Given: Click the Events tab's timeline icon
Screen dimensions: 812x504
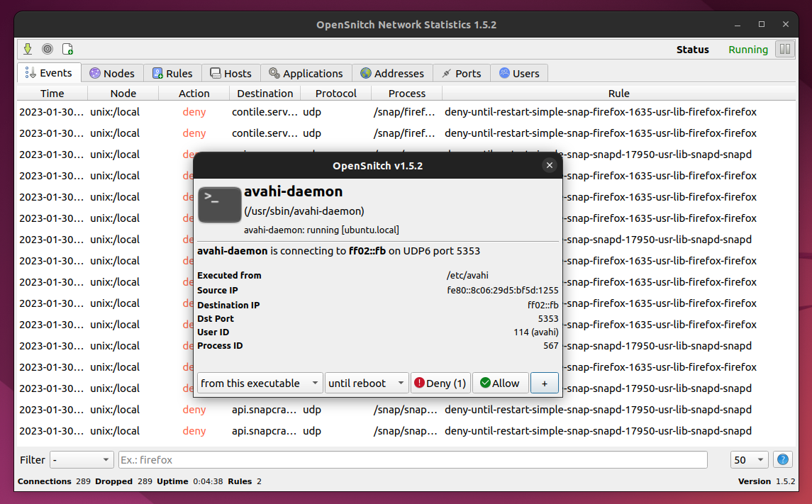Looking at the screenshot, I should (30, 73).
